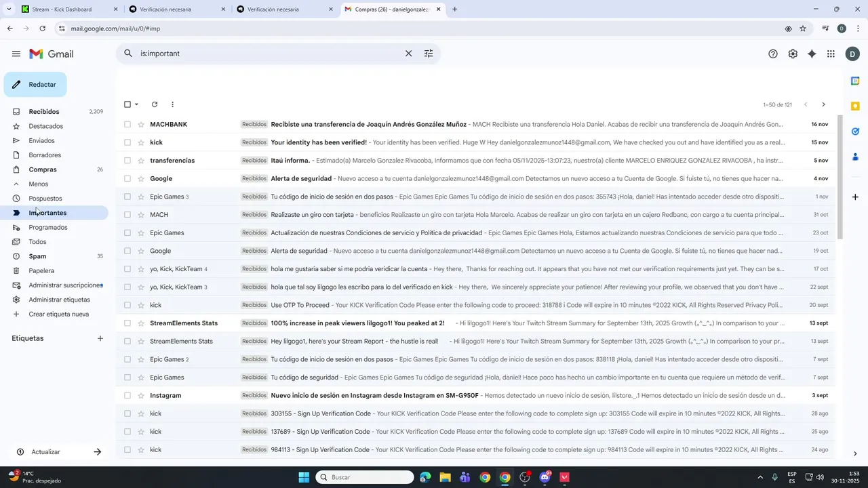This screenshot has height=488, width=868.
Task: Click the taskbar Buscar search box
Action: pos(365,477)
